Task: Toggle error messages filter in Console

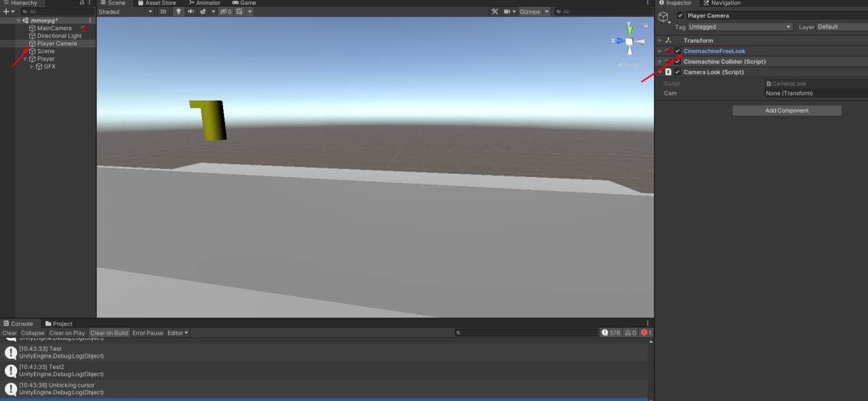Action: pos(646,332)
